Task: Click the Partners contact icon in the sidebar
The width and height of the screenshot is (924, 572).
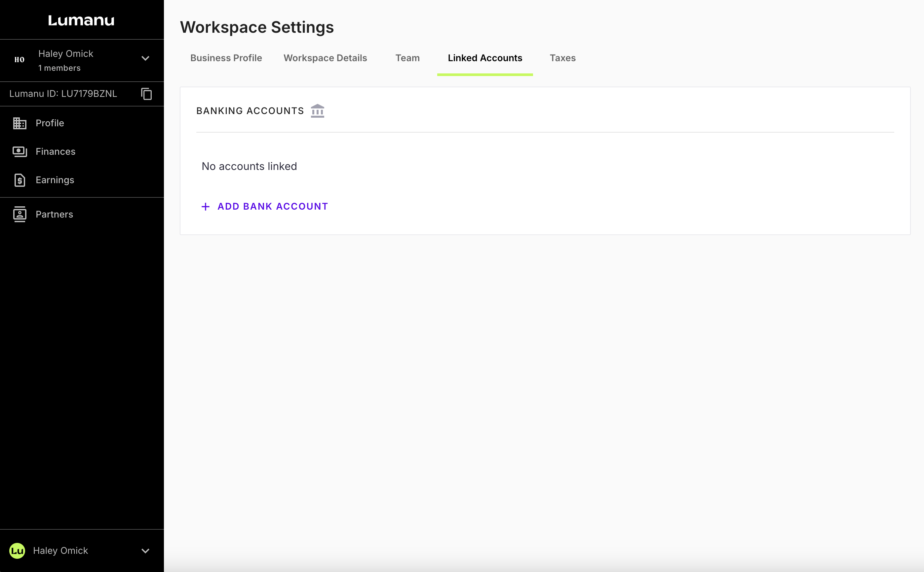Action: coord(19,214)
